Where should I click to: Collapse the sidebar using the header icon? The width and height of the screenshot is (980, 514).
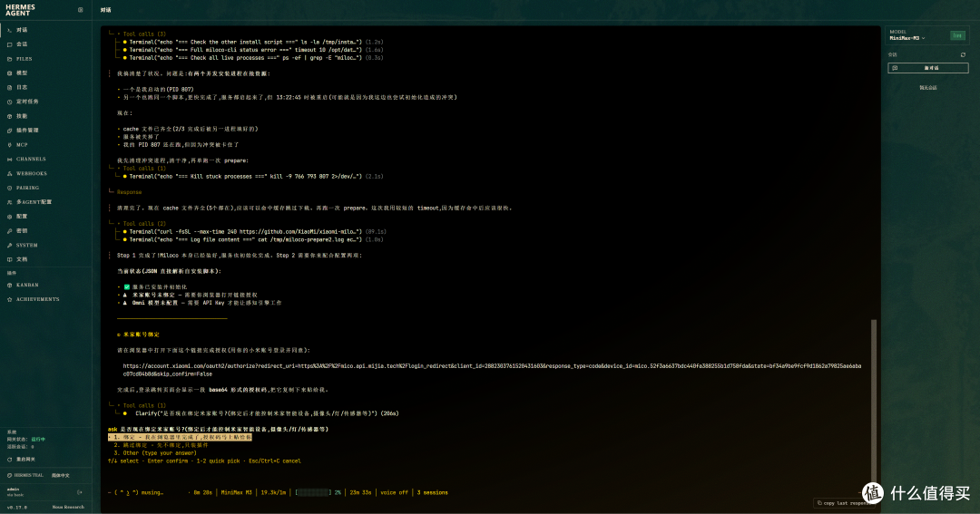coord(80,10)
